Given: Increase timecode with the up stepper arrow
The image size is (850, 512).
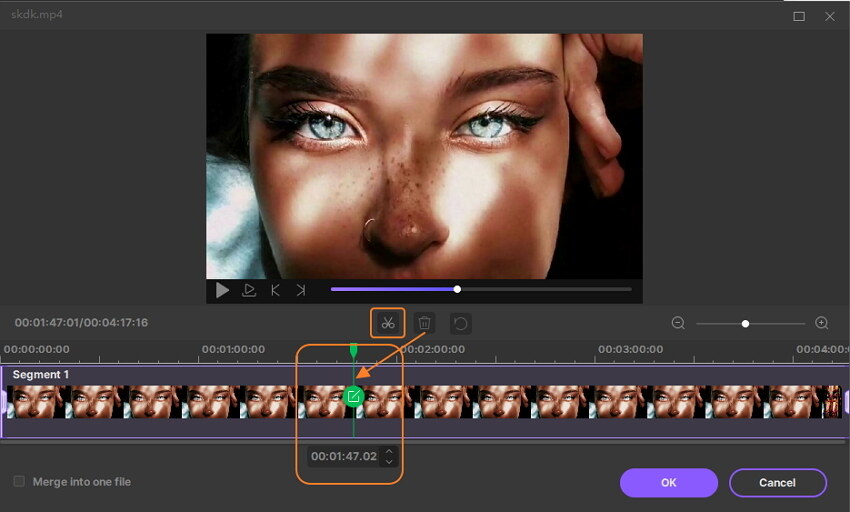Looking at the screenshot, I should click(x=389, y=451).
